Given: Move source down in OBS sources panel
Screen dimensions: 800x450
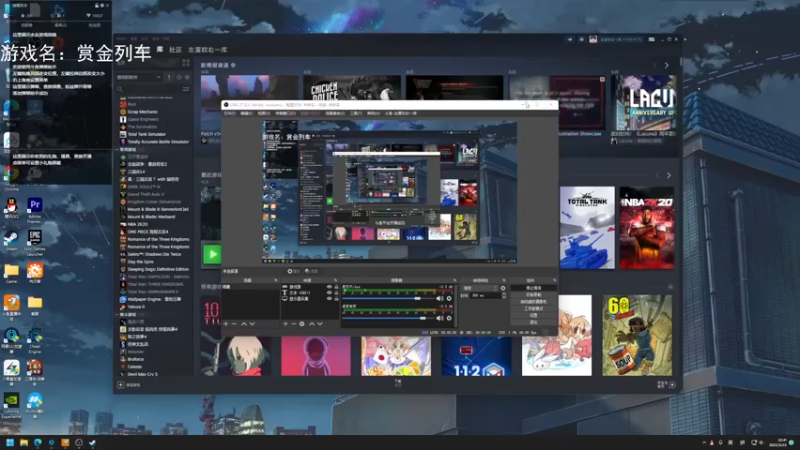Looking at the screenshot, I should point(320,323).
